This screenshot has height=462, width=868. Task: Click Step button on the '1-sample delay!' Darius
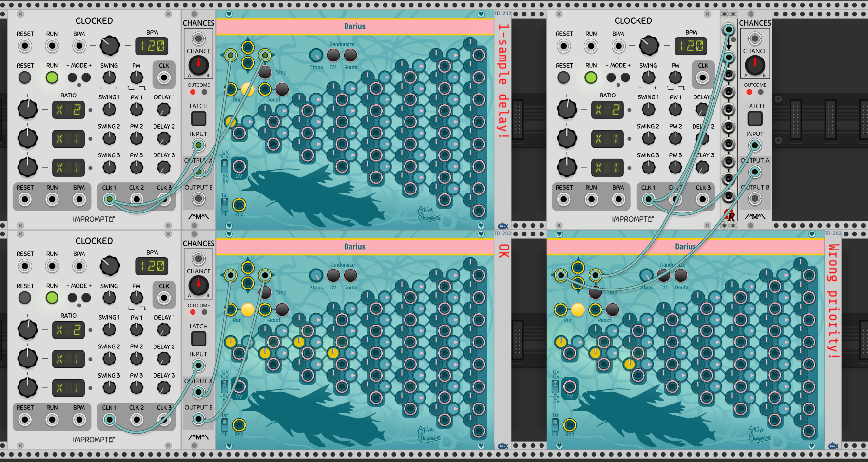pos(265,72)
